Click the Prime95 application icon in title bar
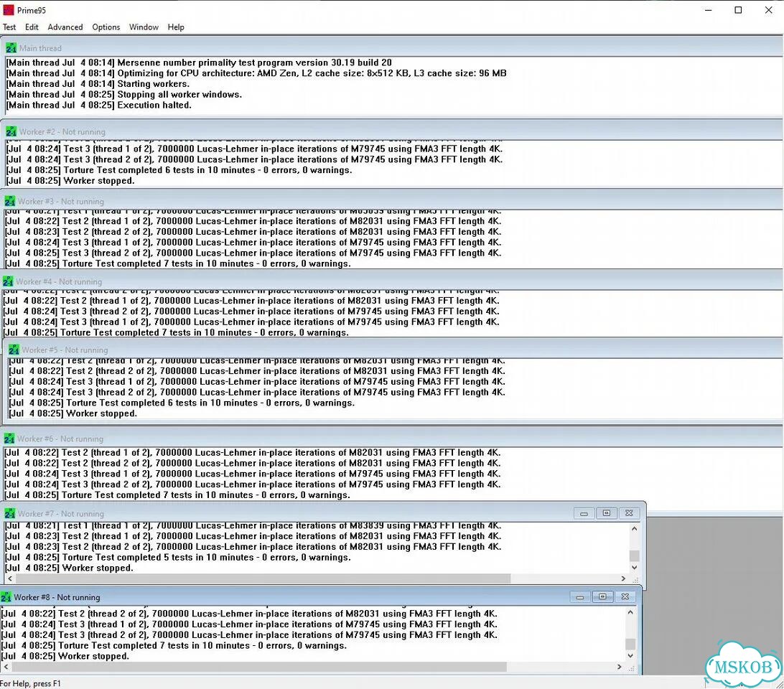 pyautogui.click(x=9, y=10)
